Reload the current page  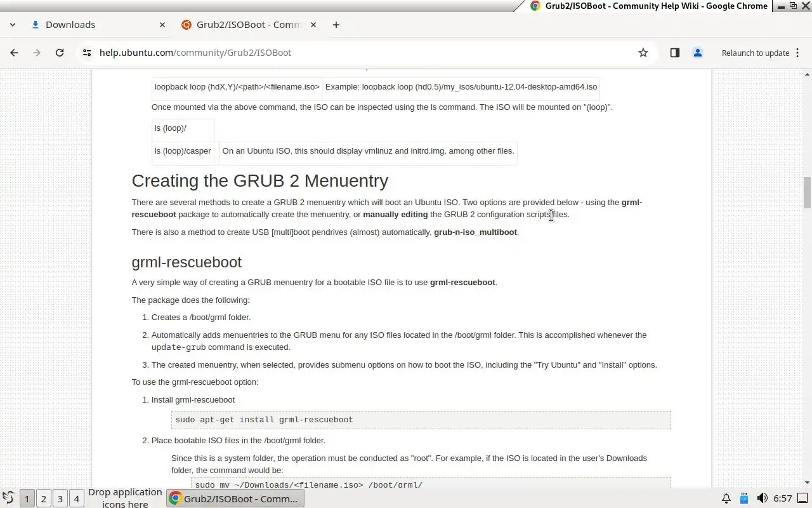(x=60, y=53)
